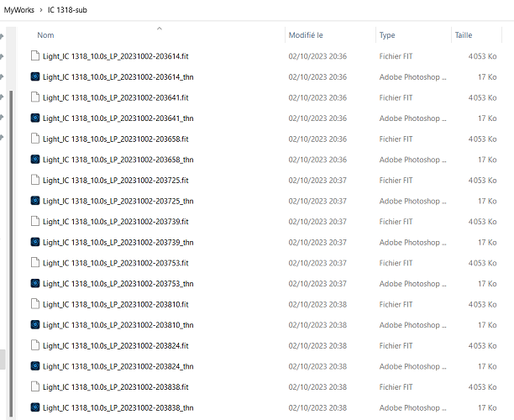Click Photoshop icon of 203810_thn file
Screen dimensions: 514x420
pos(35,324)
